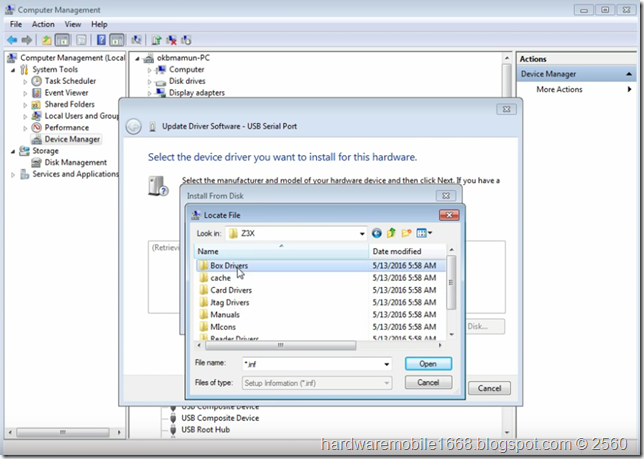The height and width of the screenshot is (459, 644).
Task: Select the MIcons folder
Action: tap(223, 327)
